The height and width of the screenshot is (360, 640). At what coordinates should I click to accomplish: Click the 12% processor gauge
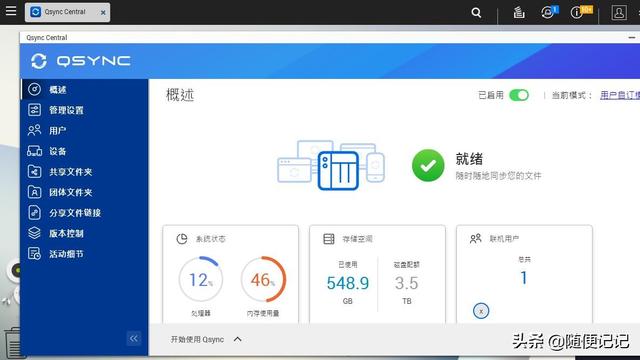point(200,280)
